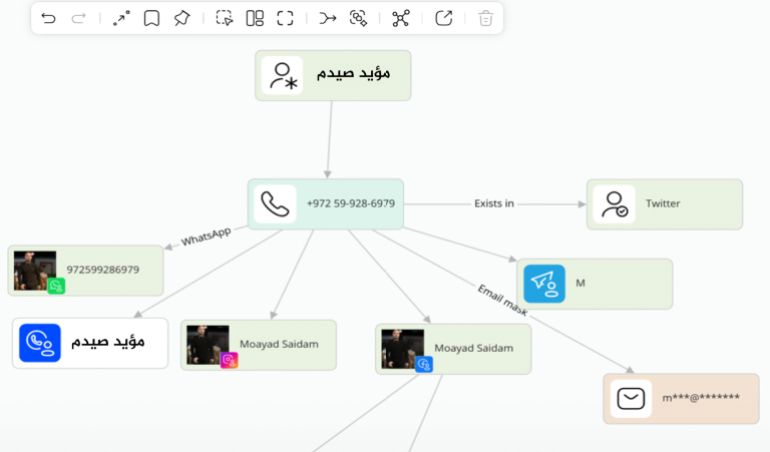
Task: Click Moayad Saidam label on blue-badge node
Action: [474, 348]
